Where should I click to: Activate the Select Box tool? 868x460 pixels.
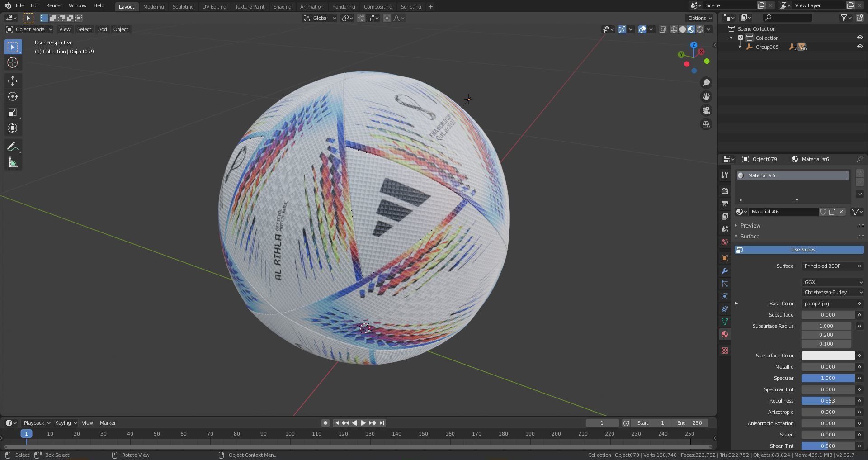click(13, 47)
